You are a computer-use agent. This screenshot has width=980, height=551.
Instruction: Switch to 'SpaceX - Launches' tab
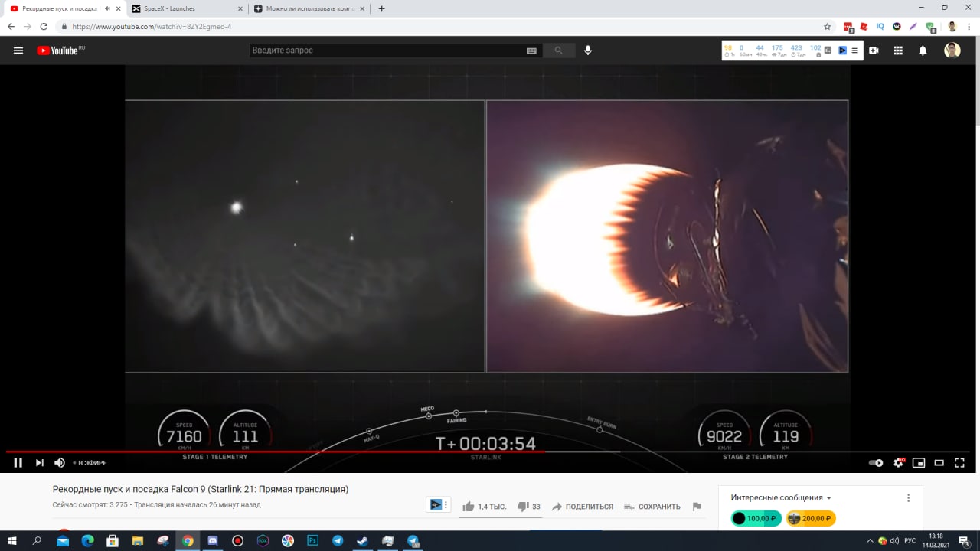185,8
